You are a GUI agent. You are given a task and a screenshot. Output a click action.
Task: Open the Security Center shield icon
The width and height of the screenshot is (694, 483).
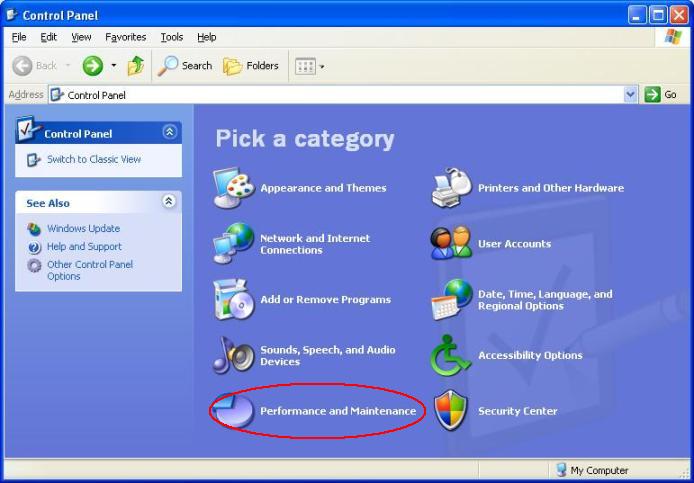(x=451, y=411)
